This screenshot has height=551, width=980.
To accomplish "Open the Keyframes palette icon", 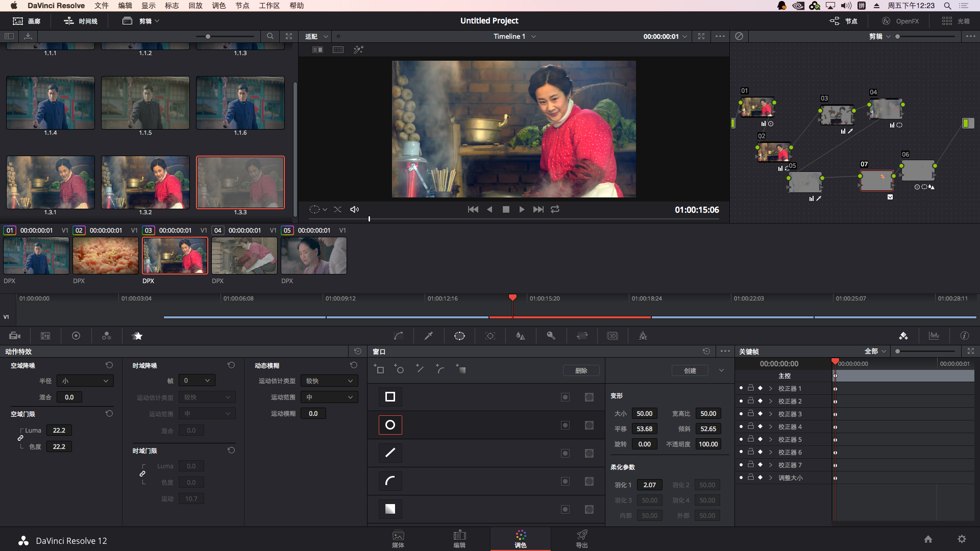I will (x=903, y=336).
